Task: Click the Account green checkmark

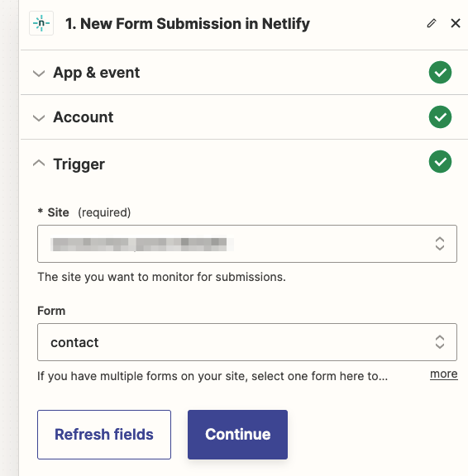Action: click(440, 117)
